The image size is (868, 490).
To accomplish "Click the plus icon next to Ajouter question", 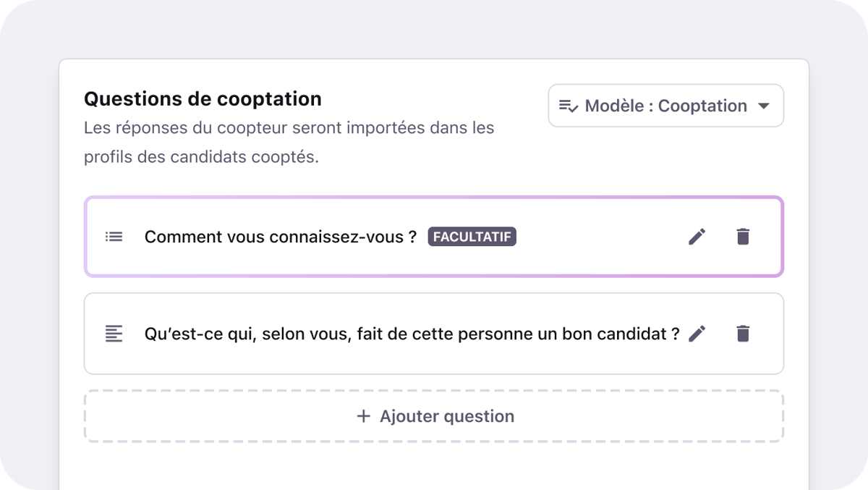I will (362, 416).
